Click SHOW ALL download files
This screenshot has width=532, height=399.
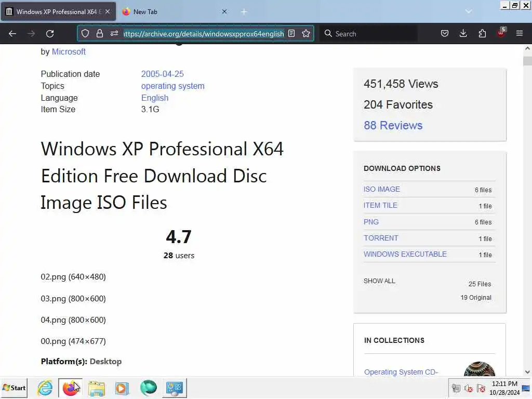pos(379,281)
